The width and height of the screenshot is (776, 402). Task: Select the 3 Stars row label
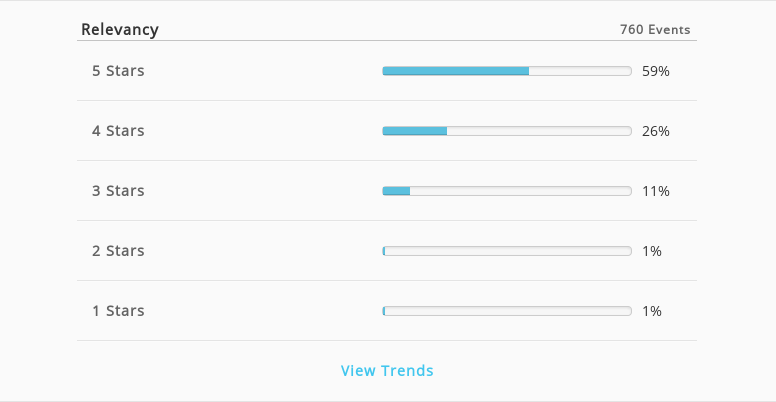click(118, 191)
